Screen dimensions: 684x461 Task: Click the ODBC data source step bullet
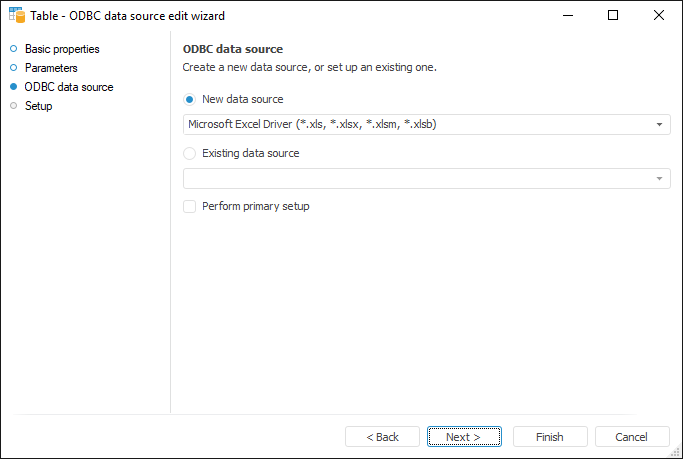point(14,87)
